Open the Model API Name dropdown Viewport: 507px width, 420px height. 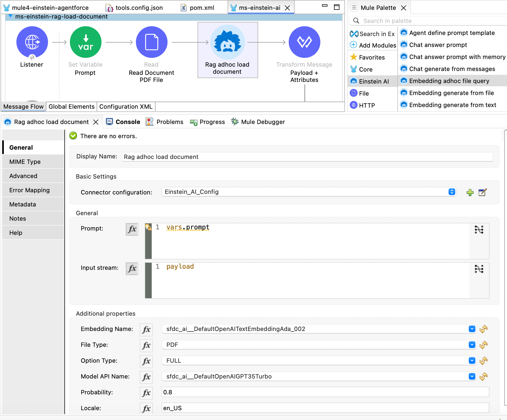[472, 376]
